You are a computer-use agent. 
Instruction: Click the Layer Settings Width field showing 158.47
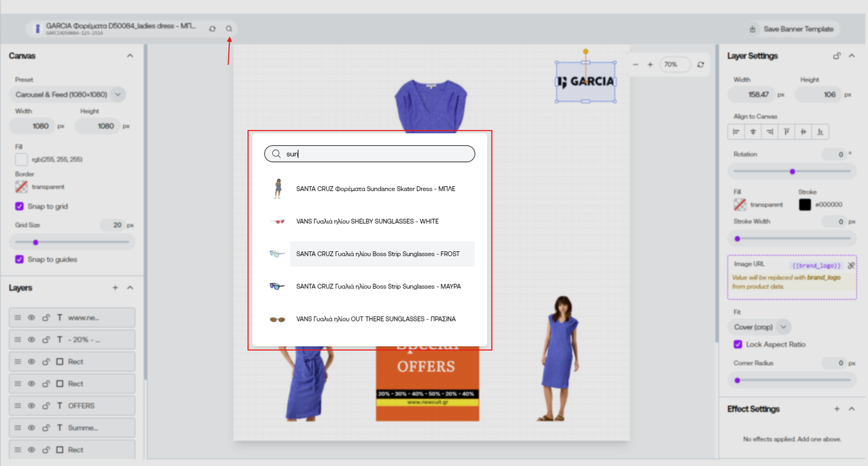point(751,94)
